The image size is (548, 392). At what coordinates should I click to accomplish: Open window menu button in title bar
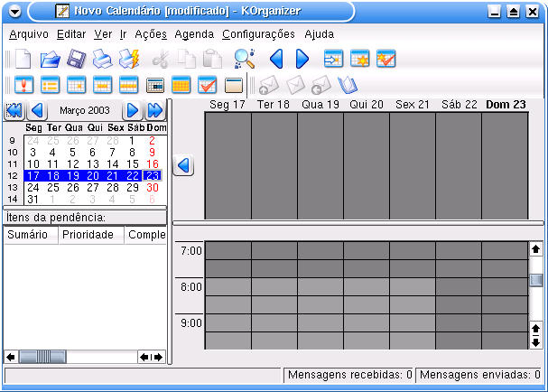click(15, 12)
